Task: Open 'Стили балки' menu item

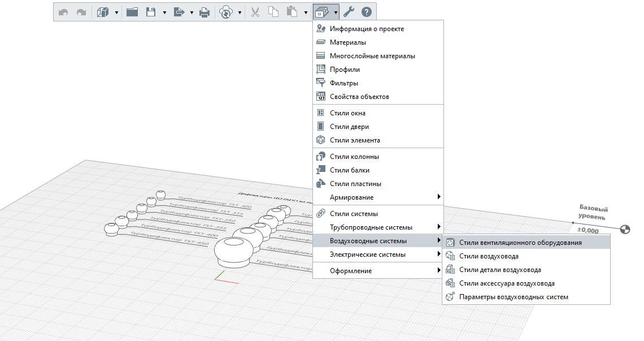Action: point(378,170)
